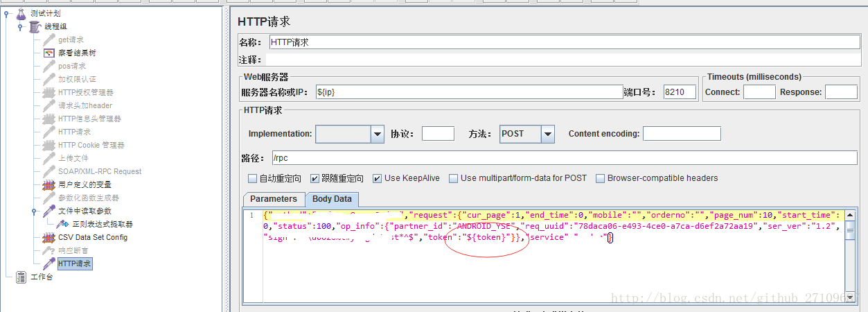Click the HTTP Cookie 管理器 icon
Screen dimensions: 868x312
48,145
